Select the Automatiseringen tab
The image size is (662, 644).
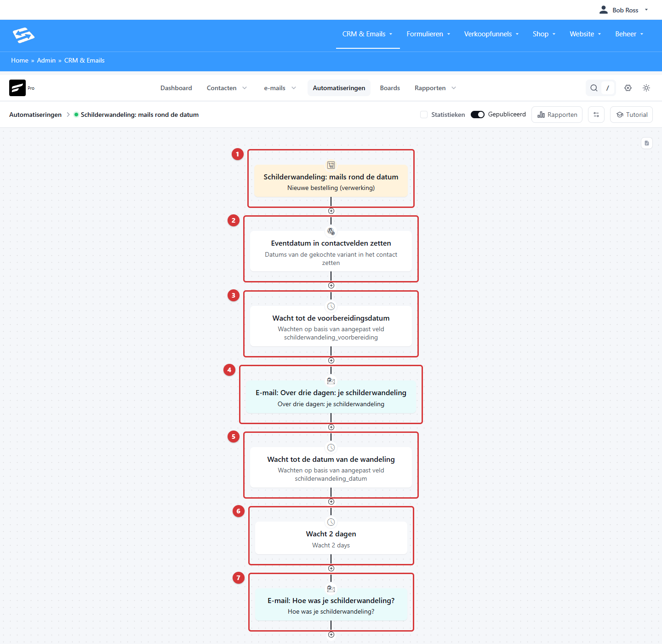(x=339, y=88)
